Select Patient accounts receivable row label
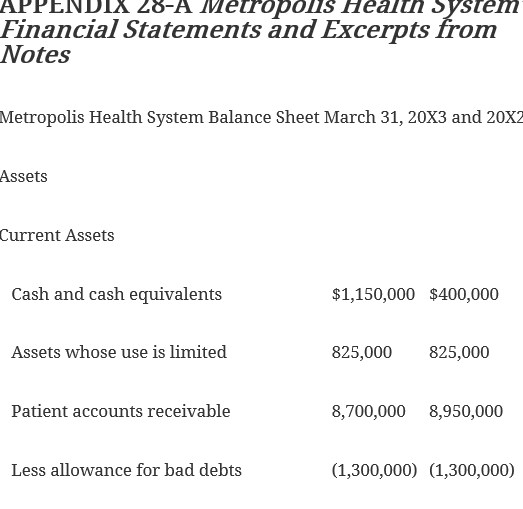The image size is (523, 509). tap(121, 411)
